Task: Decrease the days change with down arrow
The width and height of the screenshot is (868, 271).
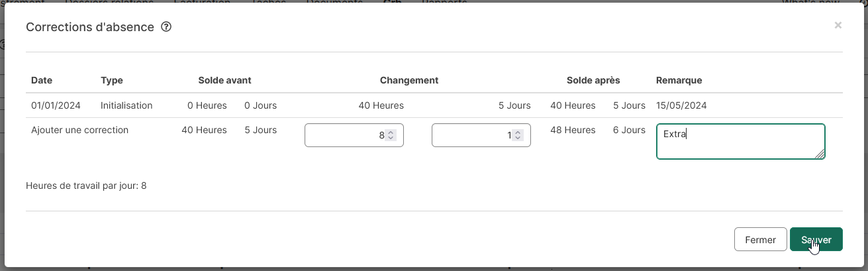Action: (x=518, y=138)
